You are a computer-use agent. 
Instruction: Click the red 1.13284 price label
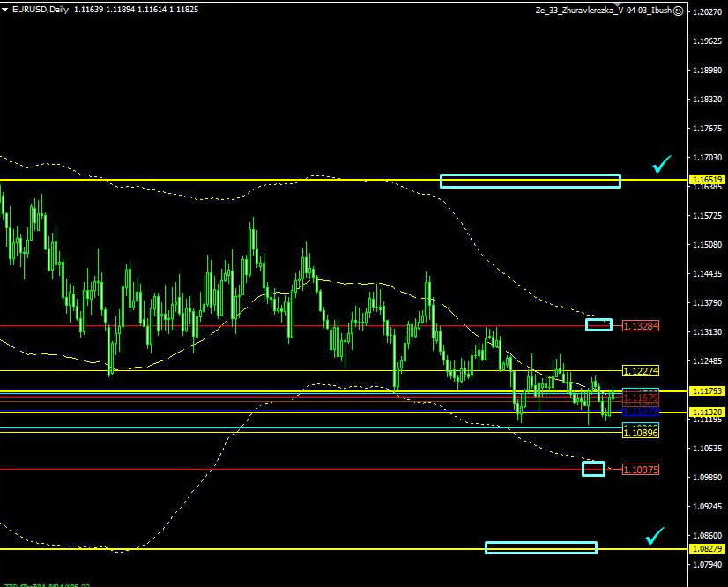(641, 326)
